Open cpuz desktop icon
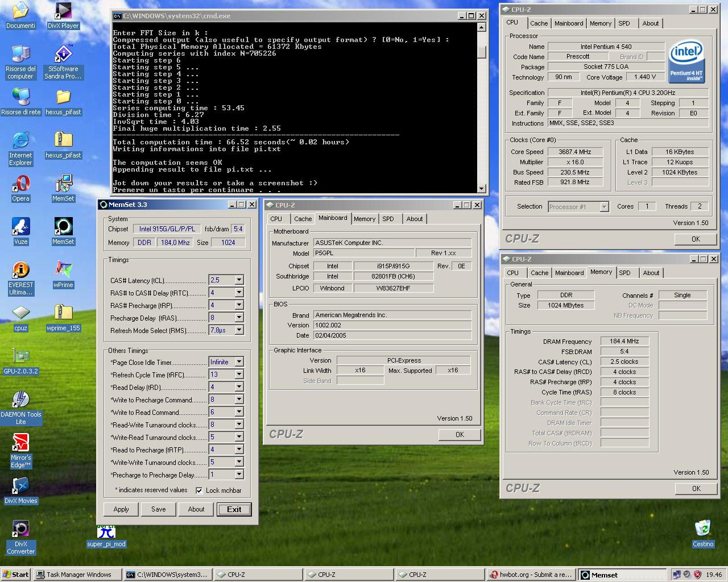This screenshot has height=582, width=728. [20, 318]
